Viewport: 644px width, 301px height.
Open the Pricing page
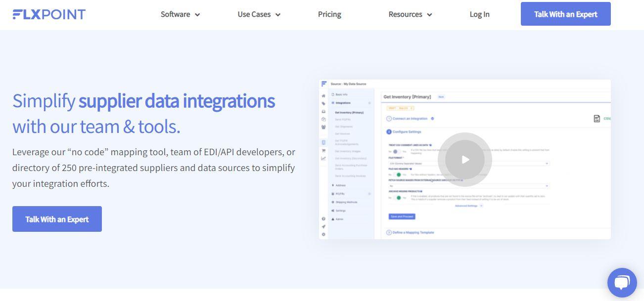329,14
